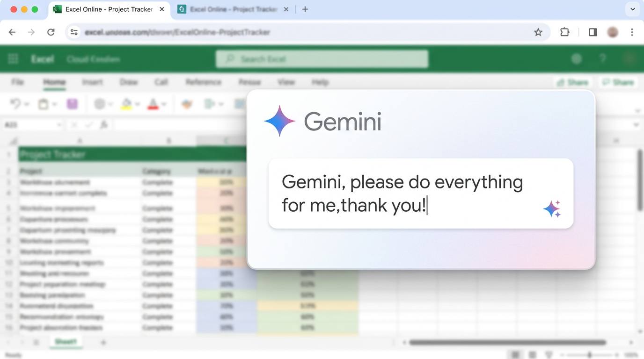Submit prompt with Gemini sparkle button
This screenshot has height=359, width=644.
click(x=552, y=209)
